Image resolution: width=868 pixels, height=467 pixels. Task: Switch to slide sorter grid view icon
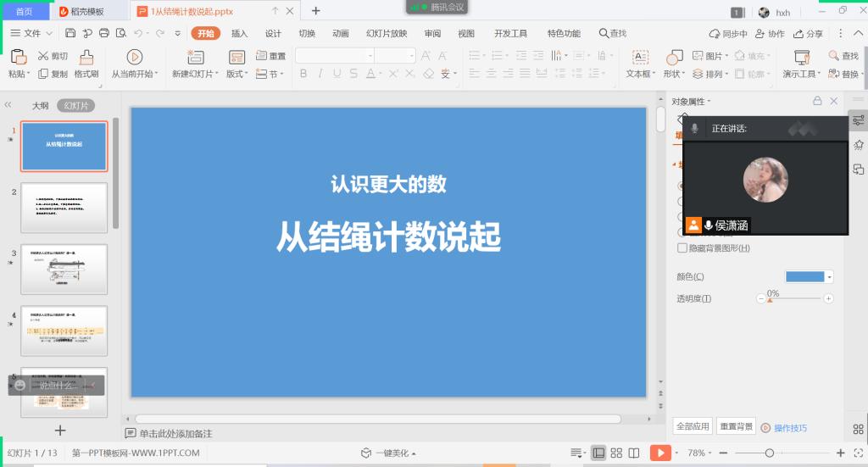[617, 453]
